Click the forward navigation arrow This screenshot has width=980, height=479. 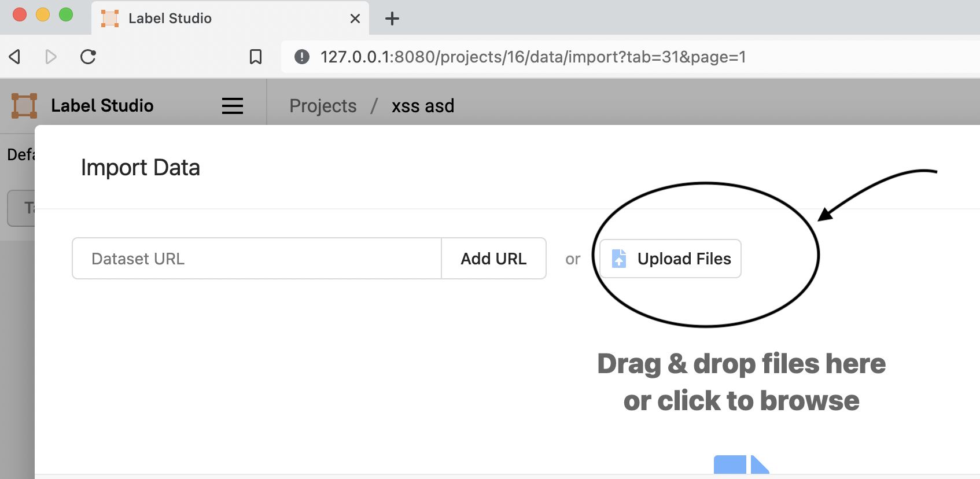coord(51,57)
